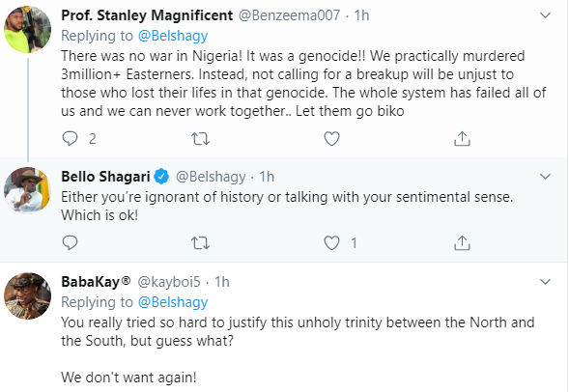Open more options for Stanley Magnificent's tweet
The image size is (569, 392).
(546, 15)
